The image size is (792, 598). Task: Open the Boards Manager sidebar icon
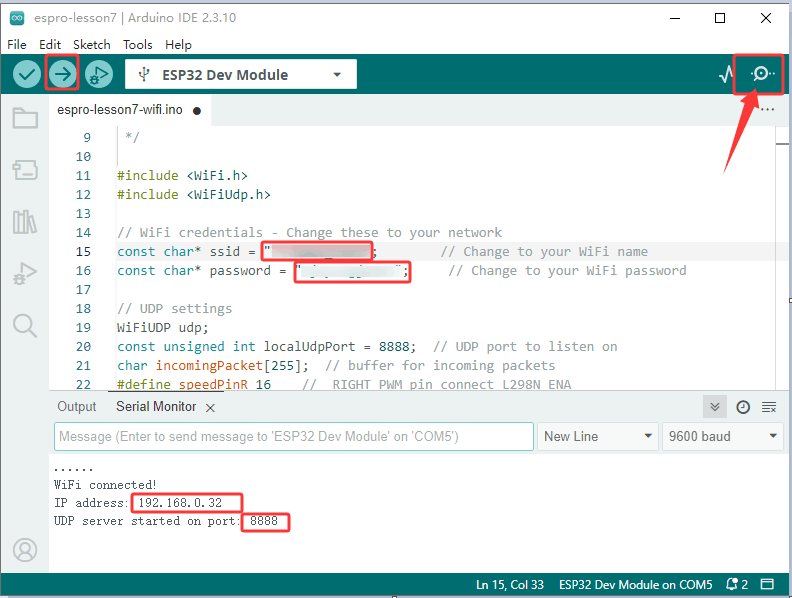pyautogui.click(x=25, y=170)
